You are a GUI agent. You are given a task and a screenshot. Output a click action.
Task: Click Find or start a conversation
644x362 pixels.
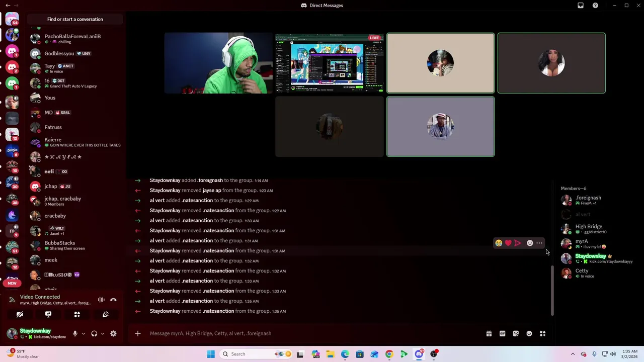[75, 19]
